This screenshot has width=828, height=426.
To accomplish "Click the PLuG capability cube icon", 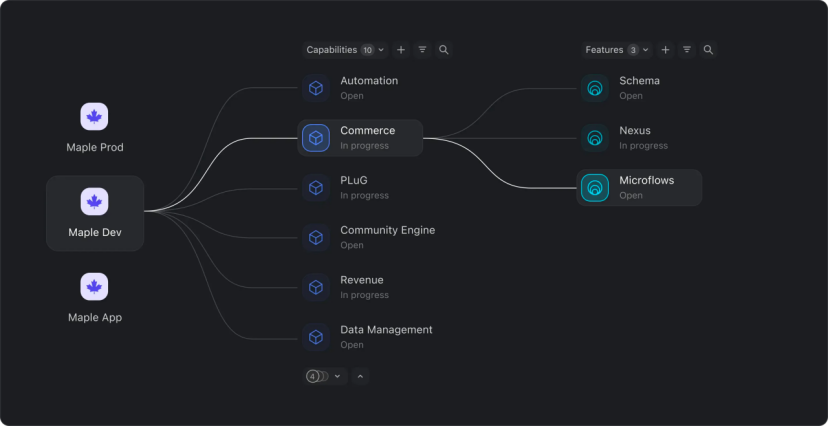I will (x=316, y=187).
